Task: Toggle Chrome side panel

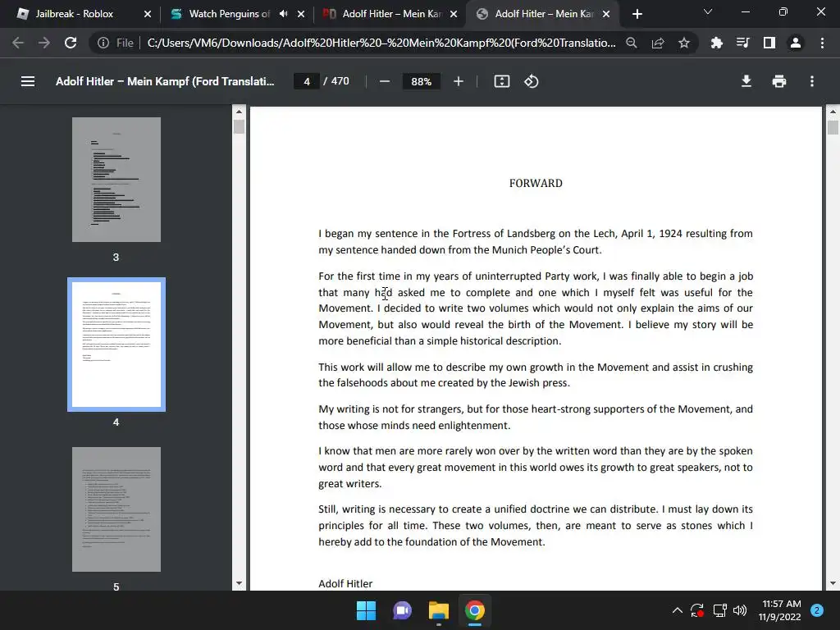Action: pyautogui.click(x=769, y=43)
